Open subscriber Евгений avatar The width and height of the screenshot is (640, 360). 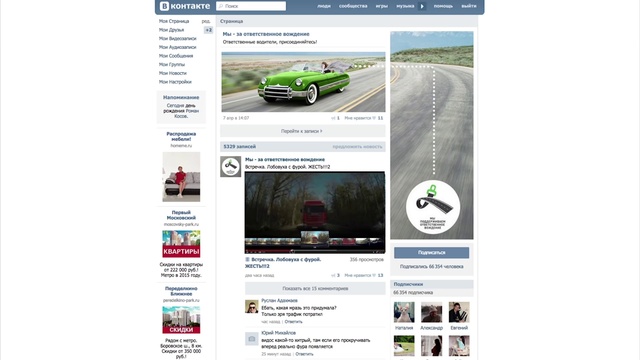pos(459,312)
